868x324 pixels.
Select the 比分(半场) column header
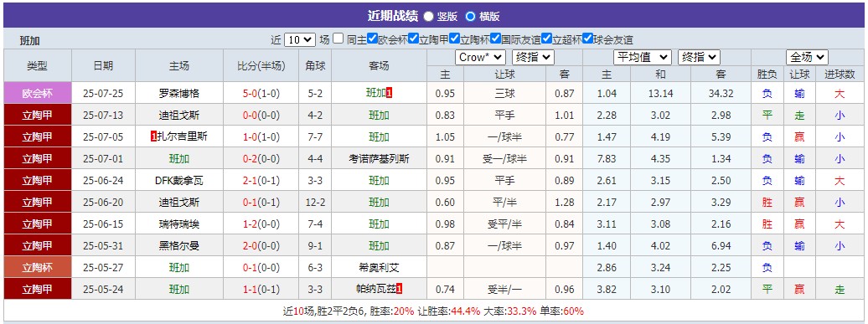click(x=261, y=66)
